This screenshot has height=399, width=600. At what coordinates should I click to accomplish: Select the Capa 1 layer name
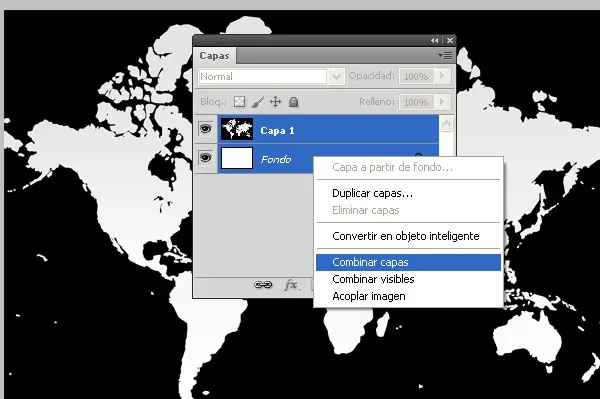(x=277, y=131)
